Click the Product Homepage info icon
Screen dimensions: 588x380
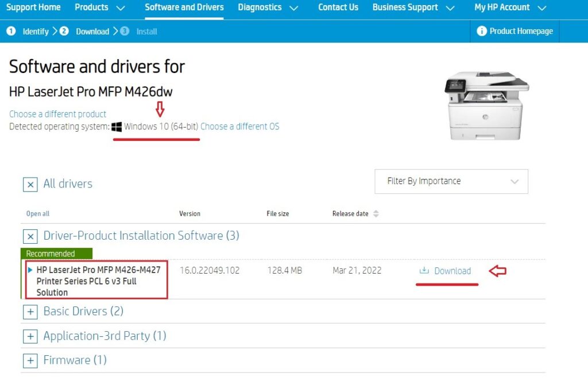[x=482, y=31]
